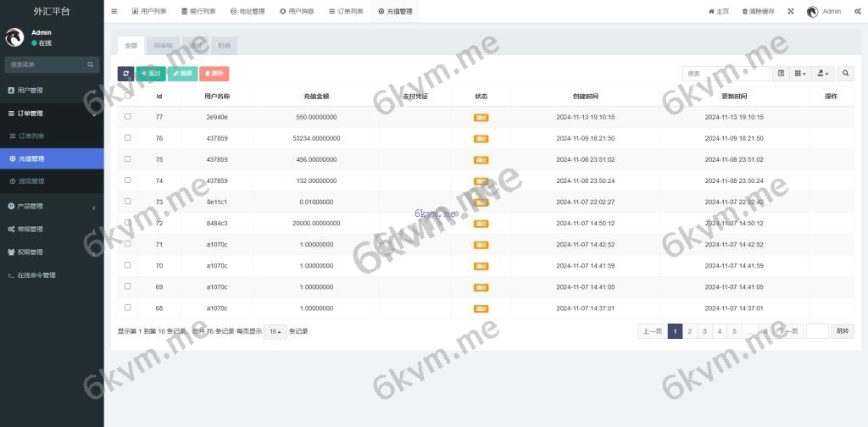This screenshot has width=868, height=427.
Task: Click the table search magnifier icon
Action: pos(845,74)
